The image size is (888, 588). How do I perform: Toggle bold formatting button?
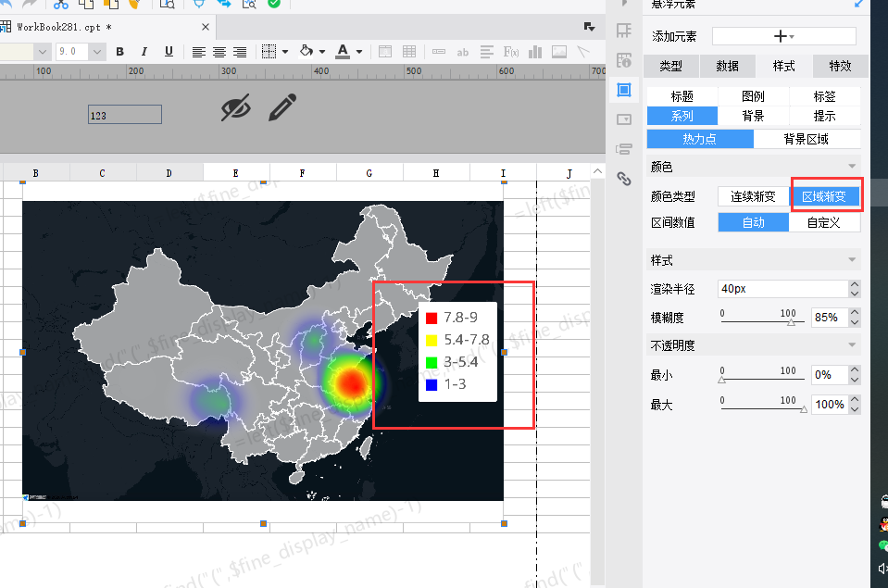119,52
